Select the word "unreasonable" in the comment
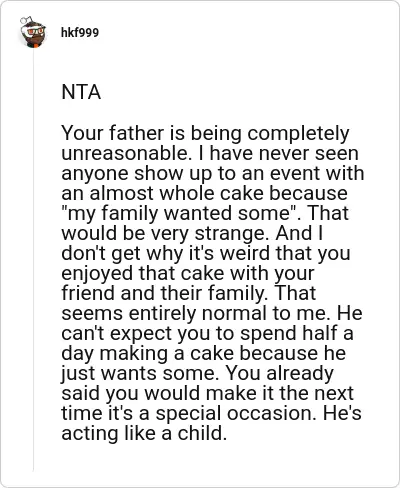This screenshot has width=400, height=488. pos(126,153)
